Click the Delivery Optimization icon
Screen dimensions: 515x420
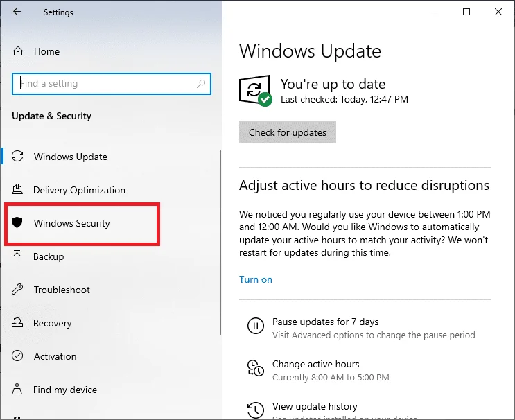tap(17, 189)
